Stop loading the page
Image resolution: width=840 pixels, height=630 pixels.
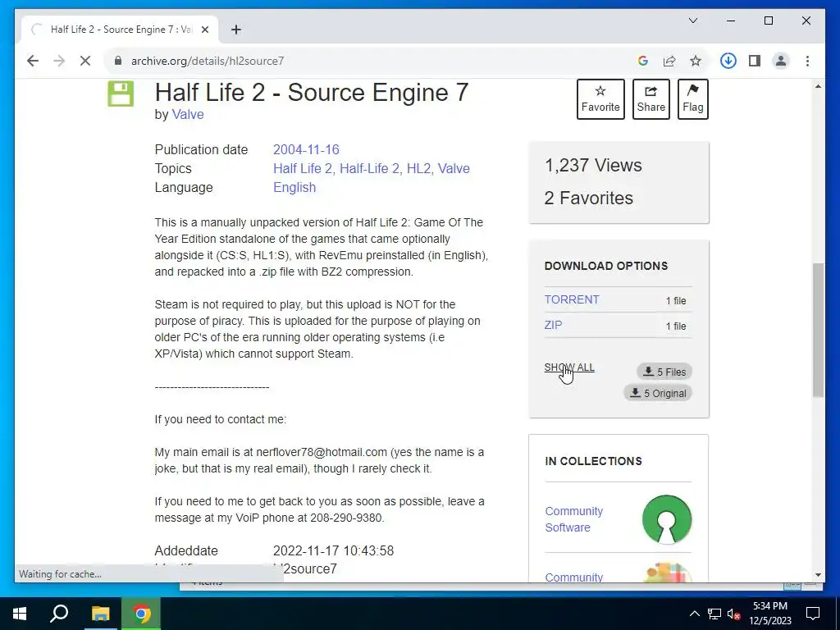coord(85,61)
